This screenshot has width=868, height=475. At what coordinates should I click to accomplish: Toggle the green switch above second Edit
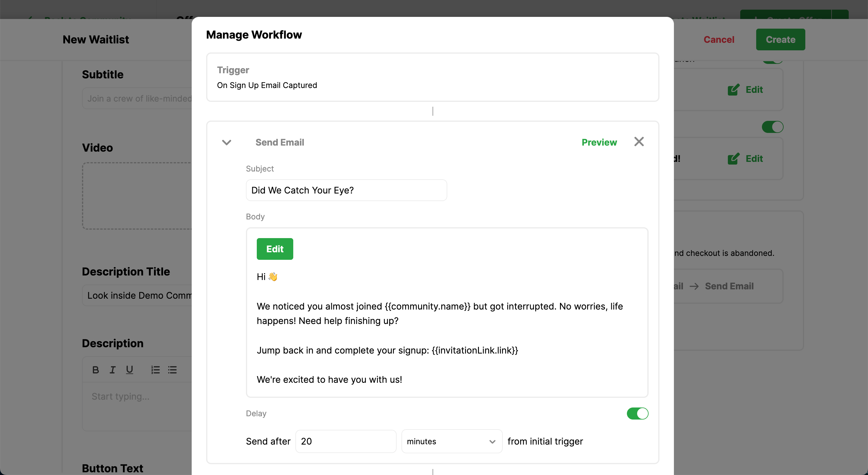click(x=772, y=127)
